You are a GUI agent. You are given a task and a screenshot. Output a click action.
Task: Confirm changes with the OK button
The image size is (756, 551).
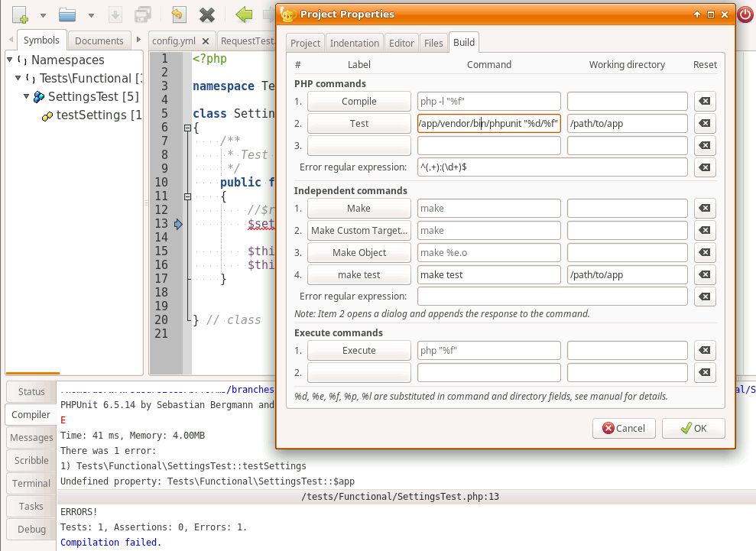click(x=693, y=428)
